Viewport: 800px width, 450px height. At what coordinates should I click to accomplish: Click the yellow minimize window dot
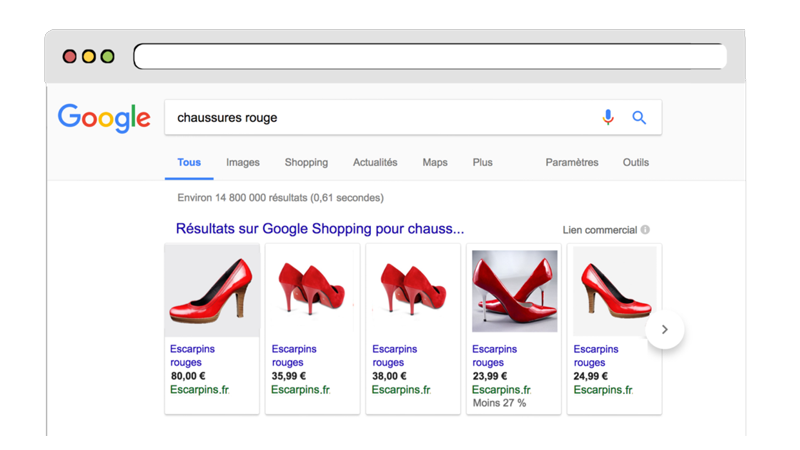point(88,57)
